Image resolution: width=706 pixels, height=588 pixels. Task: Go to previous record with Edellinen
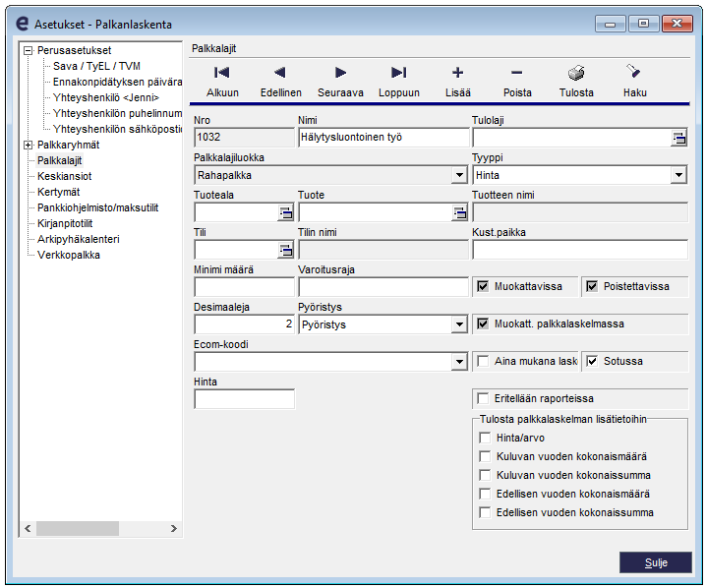click(280, 81)
